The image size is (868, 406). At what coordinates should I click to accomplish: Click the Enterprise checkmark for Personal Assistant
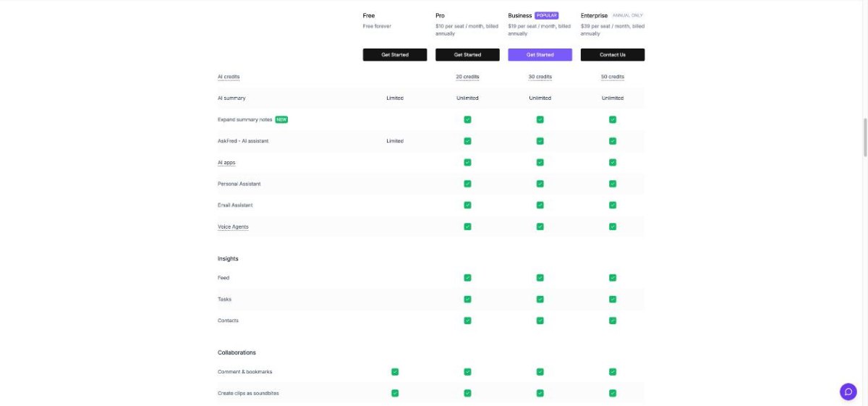click(x=612, y=184)
